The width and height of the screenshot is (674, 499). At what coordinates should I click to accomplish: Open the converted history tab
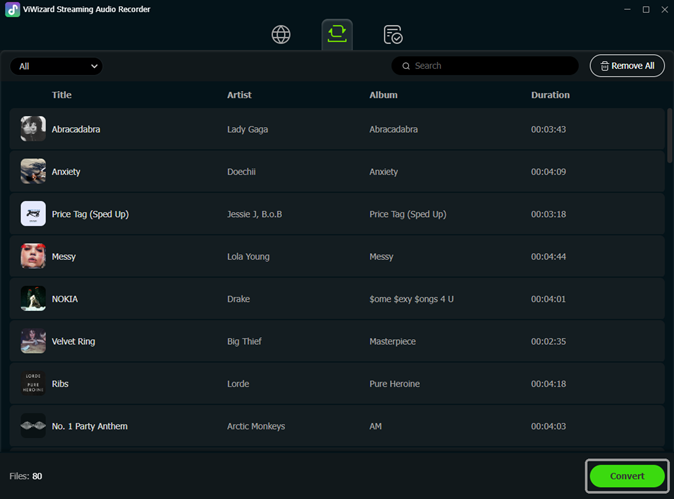coord(393,35)
